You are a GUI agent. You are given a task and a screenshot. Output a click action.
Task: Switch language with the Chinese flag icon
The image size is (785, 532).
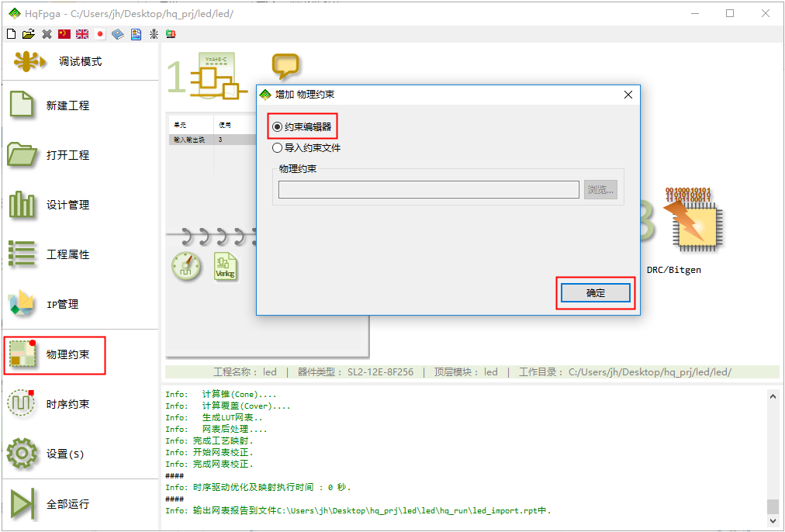[64, 34]
